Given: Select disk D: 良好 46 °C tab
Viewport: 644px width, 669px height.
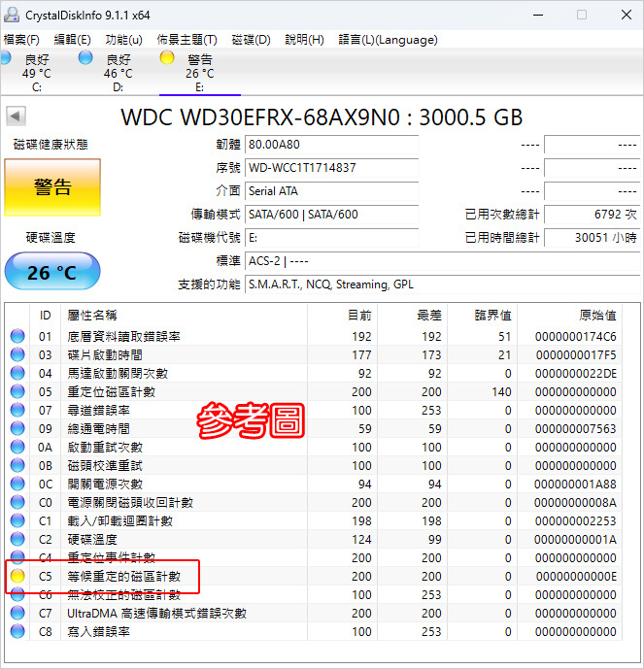Looking at the screenshot, I should pos(119,72).
